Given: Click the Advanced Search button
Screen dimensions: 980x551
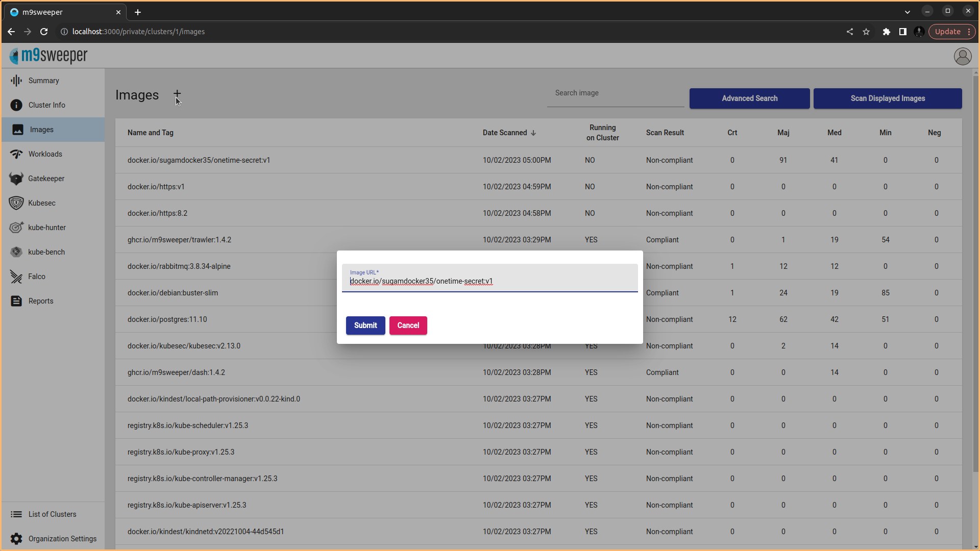Looking at the screenshot, I should (x=749, y=98).
